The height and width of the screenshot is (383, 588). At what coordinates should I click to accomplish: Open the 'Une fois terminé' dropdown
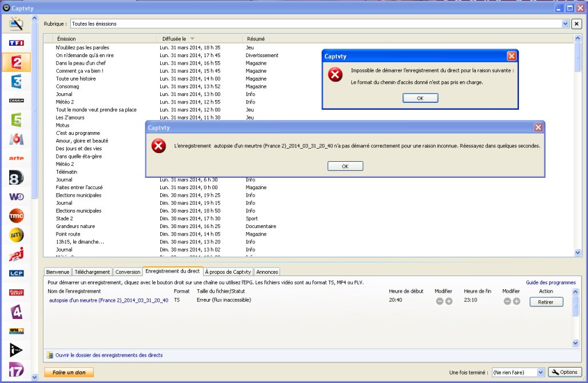541,372
